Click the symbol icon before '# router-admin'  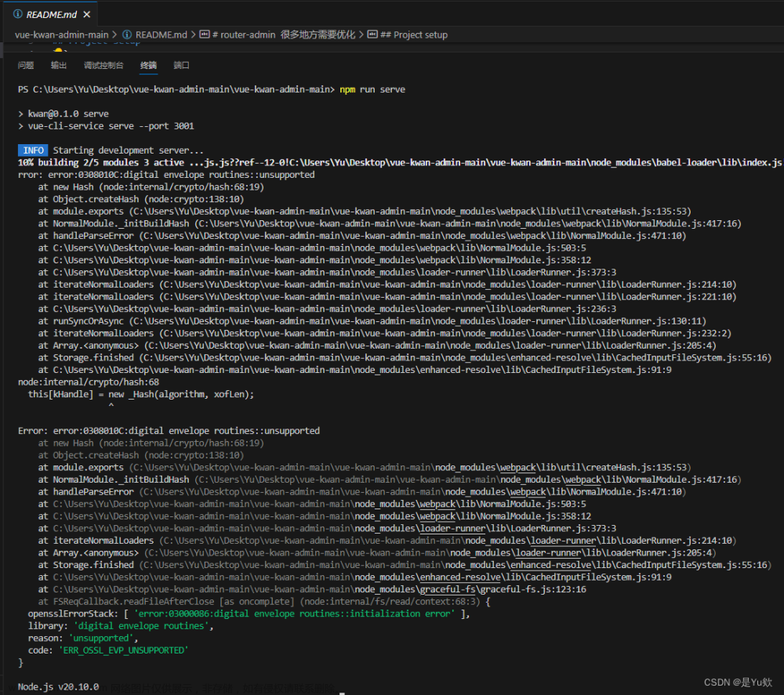click(x=204, y=34)
